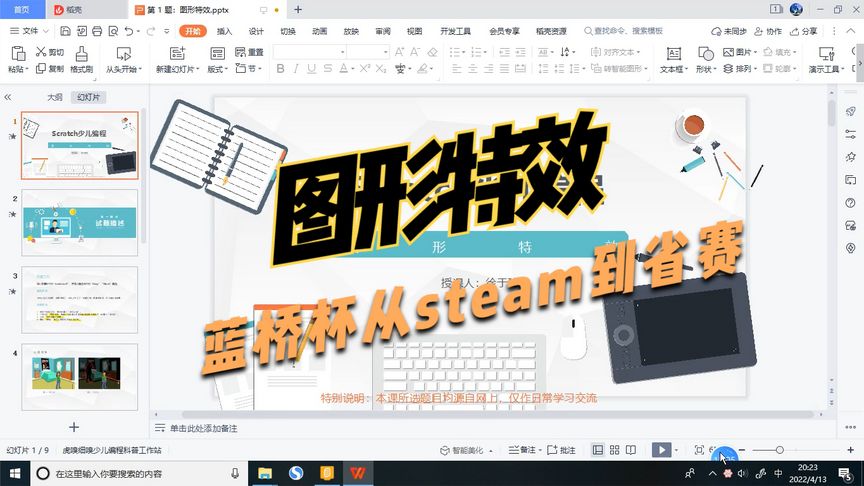Click the Save icon in quick access bar
Screen dimensions: 864x486
coord(65,31)
